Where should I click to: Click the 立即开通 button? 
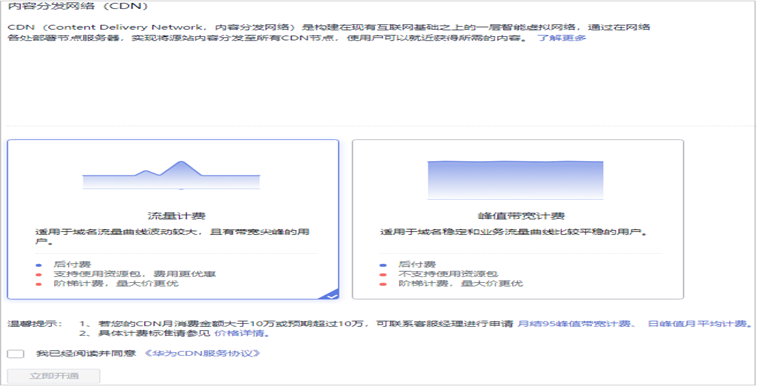54,376
